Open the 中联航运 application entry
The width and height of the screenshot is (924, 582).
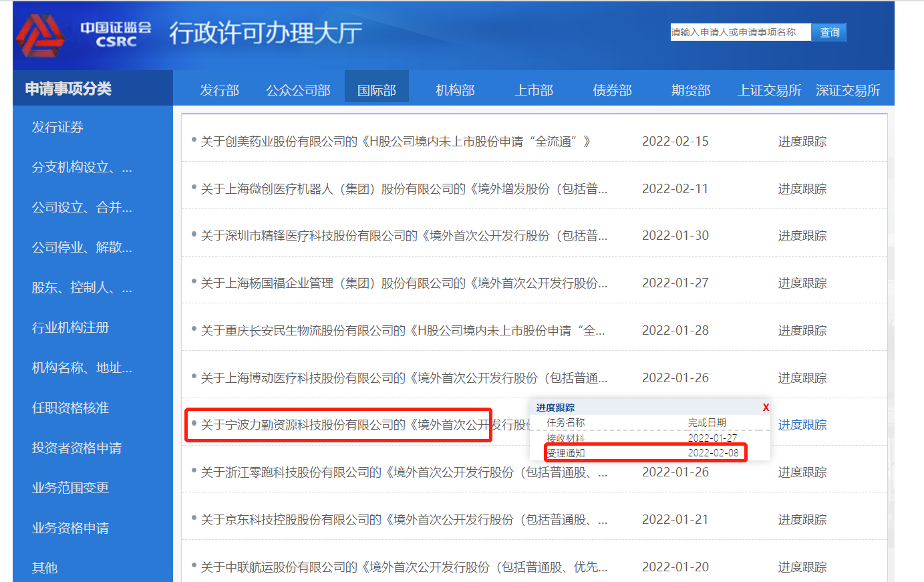pyautogui.click(x=404, y=567)
